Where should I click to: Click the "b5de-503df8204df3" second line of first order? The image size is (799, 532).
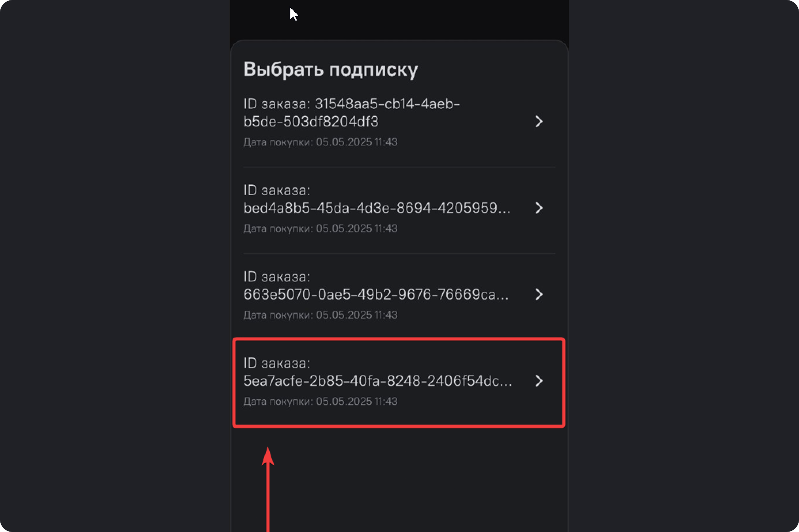[311, 122]
